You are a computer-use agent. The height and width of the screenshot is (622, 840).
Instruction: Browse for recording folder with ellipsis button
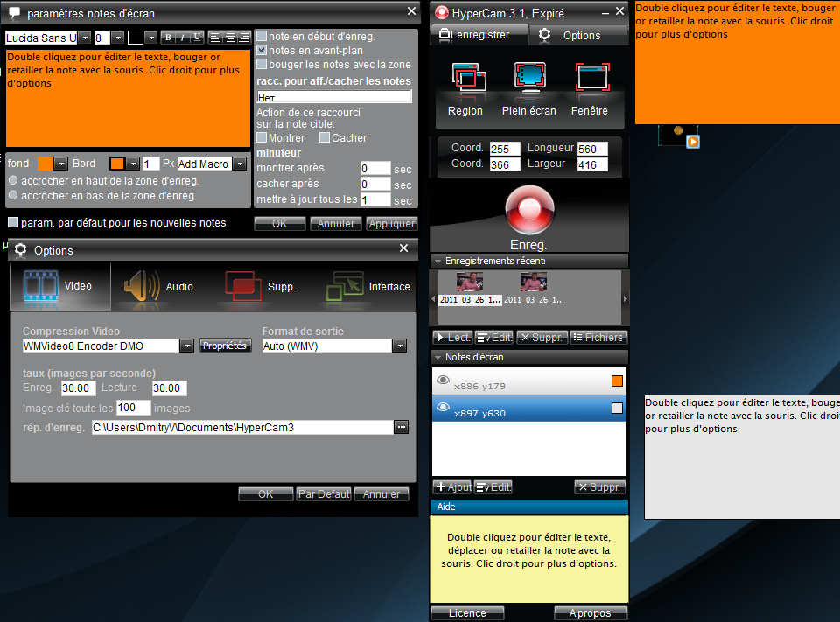pyautogui.click(x=402, y=427)
